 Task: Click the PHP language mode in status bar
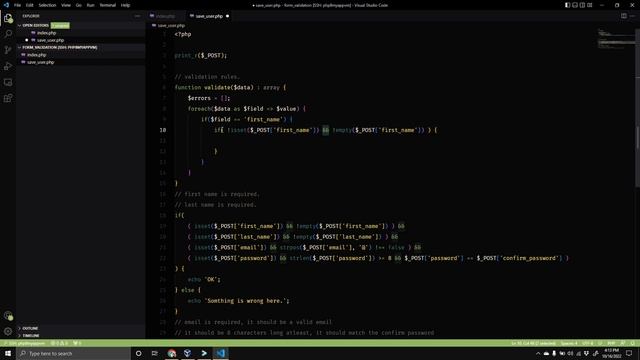[x=611, y=343]
